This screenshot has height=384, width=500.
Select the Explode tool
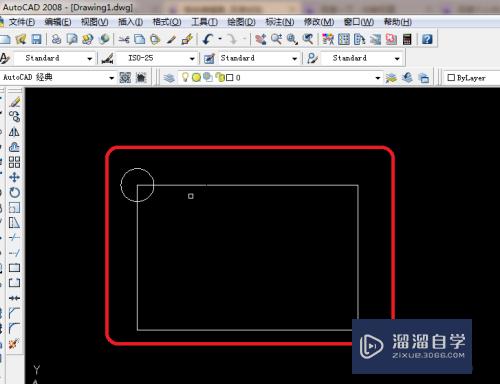coord(15,343)
